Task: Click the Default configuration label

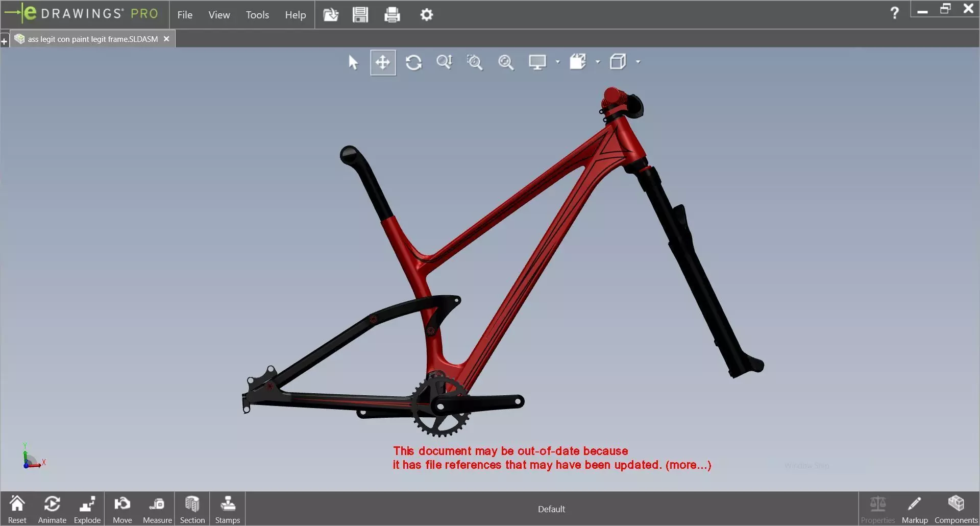Action: [551, 509]
